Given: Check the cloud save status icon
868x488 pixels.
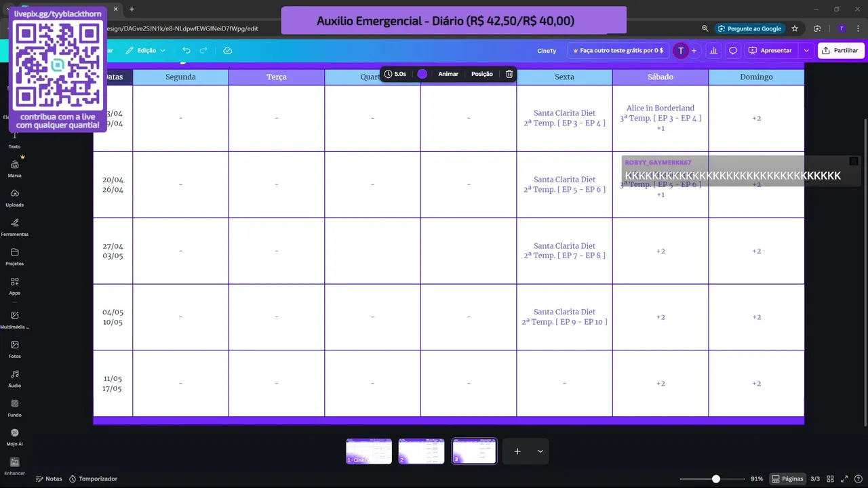Looking at the screenshot, I should pos(227,51).
